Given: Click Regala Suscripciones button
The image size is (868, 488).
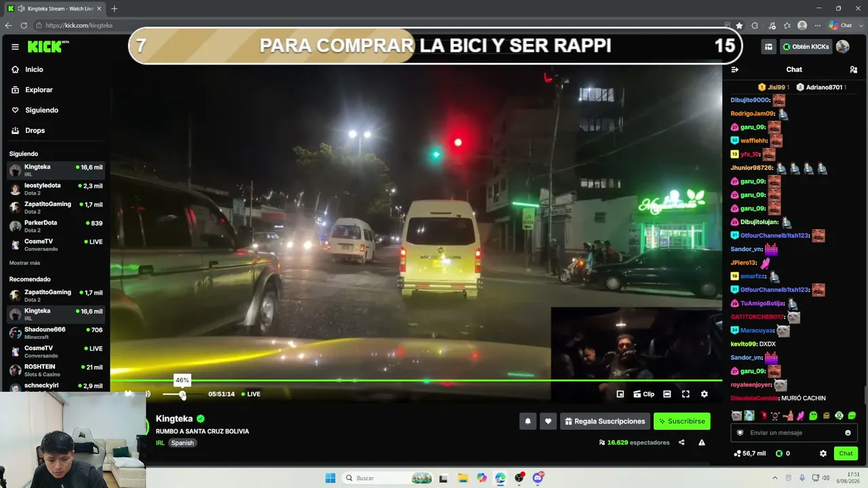Looking at the screenshot, I should (x=605, y=421).
